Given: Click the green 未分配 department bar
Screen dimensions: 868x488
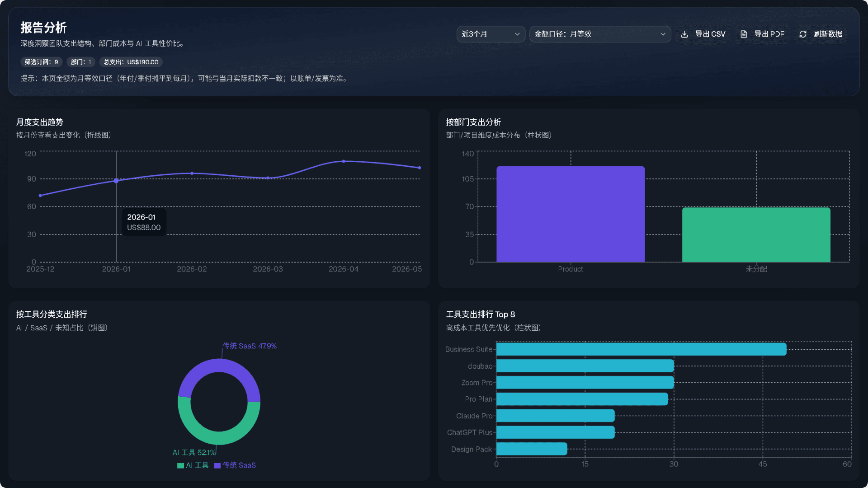Looking at the screenshot, I should [756, 235].
